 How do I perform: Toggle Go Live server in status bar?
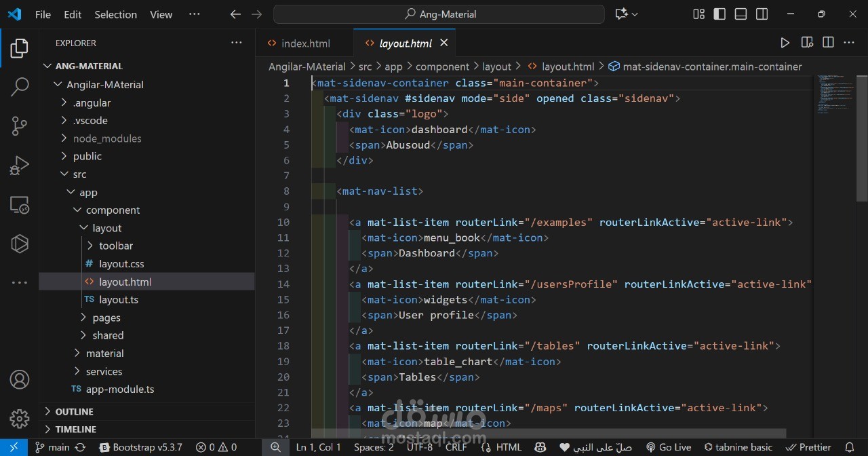(x=668, y=447)
